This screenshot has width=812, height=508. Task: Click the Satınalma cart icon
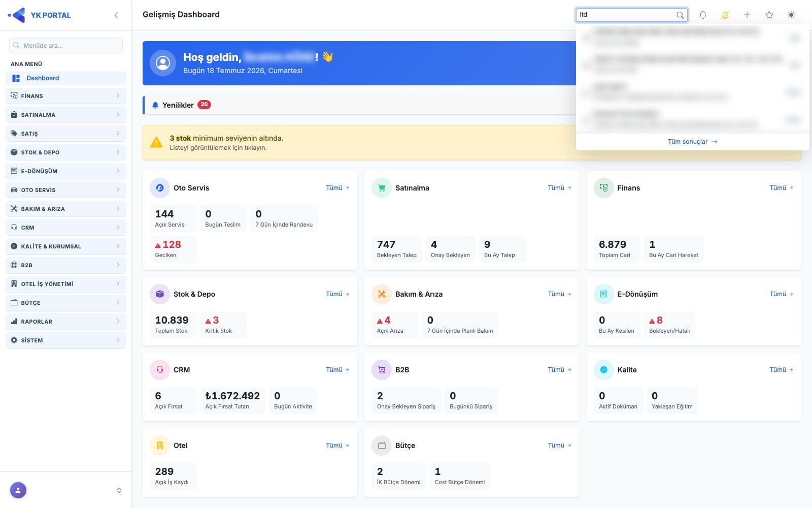coord(382,188)
